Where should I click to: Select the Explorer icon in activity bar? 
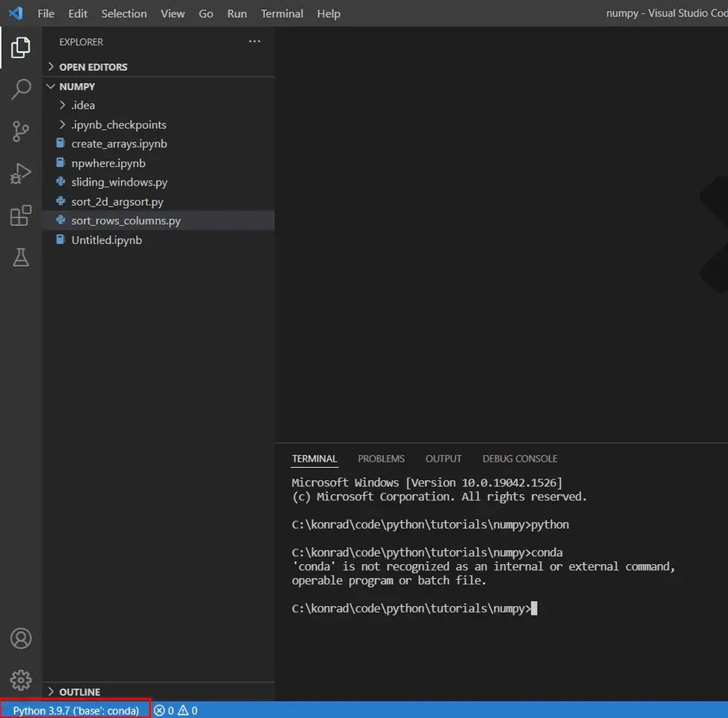click(x=20, y=47)
